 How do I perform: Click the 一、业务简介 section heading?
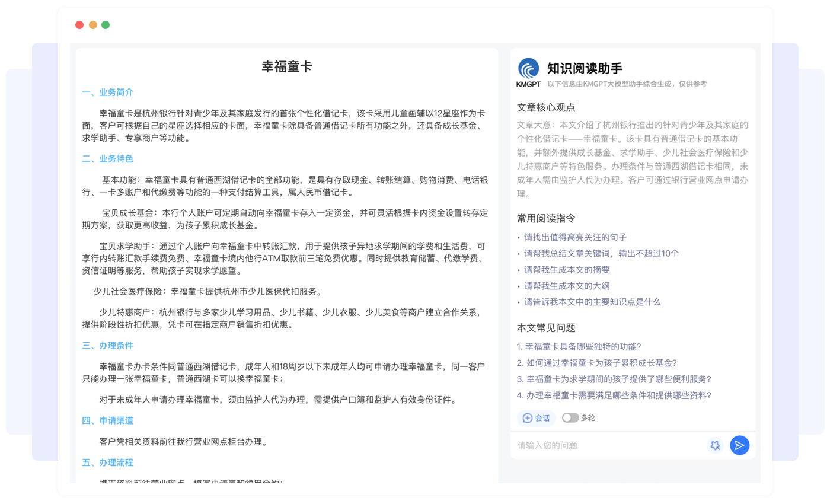point(108,92)
